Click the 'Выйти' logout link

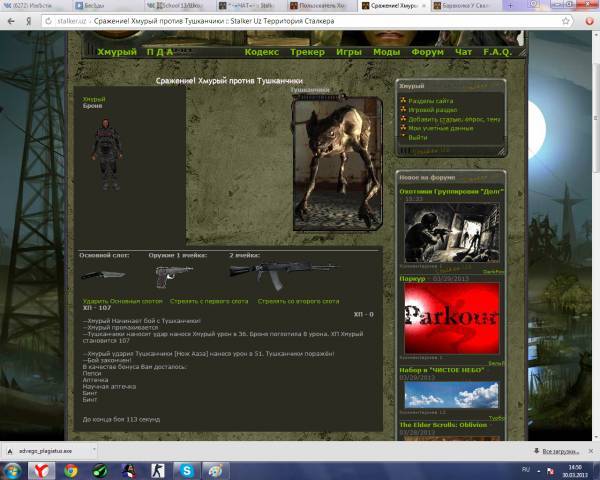click(x=418, y=137)
